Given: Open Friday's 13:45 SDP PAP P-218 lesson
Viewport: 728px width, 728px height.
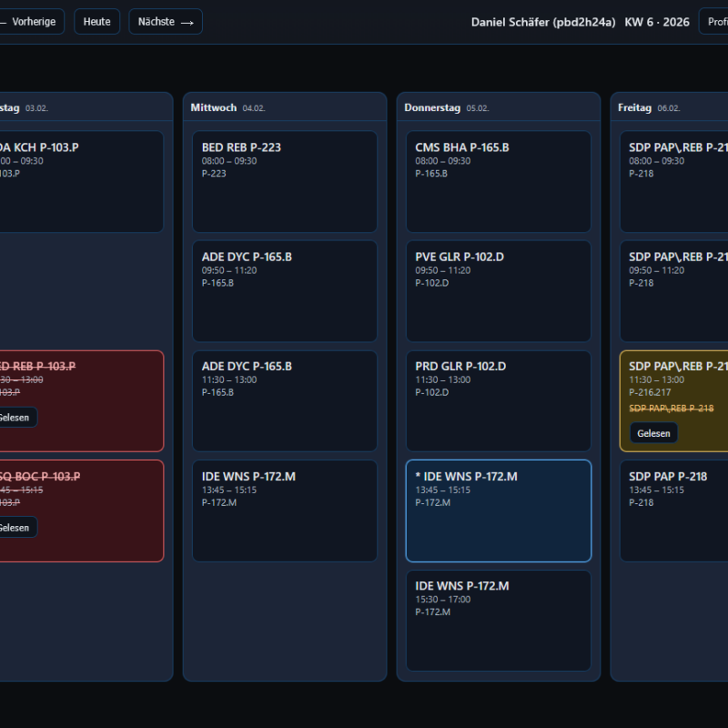Looking at the screenshot, I should [x=673, y=511].
